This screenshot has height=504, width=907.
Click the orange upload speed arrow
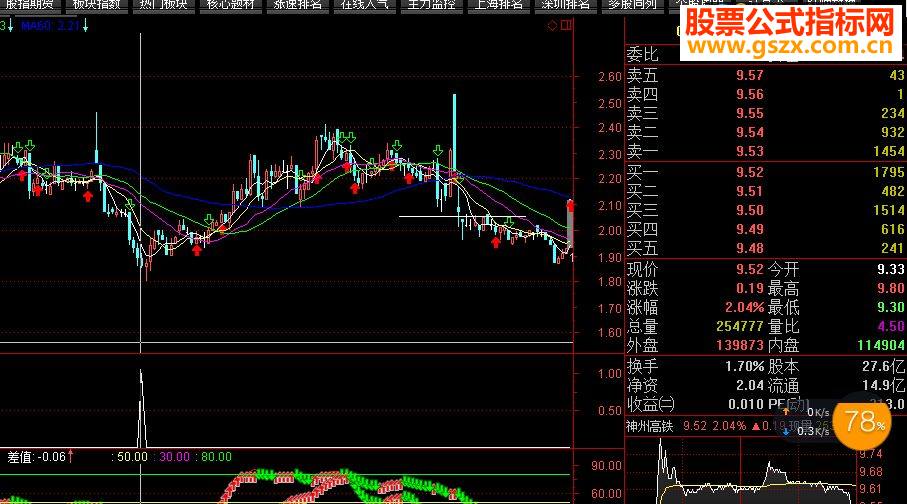786,412
